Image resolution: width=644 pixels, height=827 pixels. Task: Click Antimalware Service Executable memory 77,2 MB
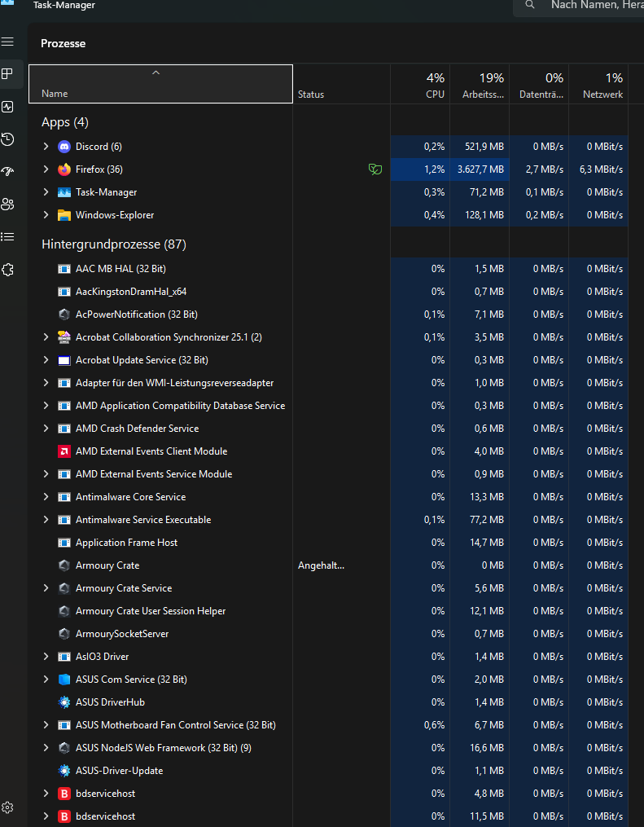486,520
